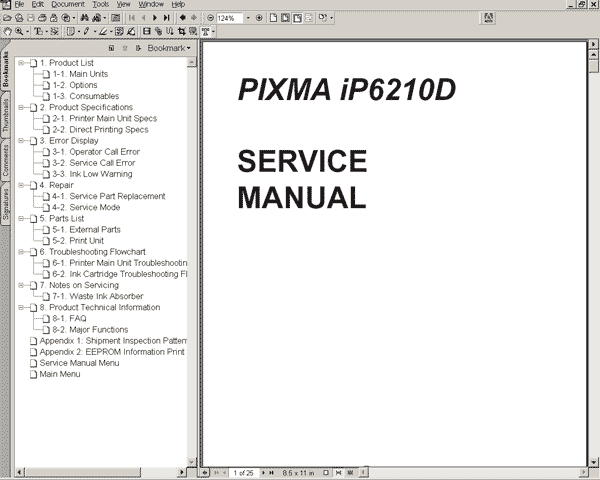Open the Tools menu
Screen dimensions: 600x480
(101, 4)
